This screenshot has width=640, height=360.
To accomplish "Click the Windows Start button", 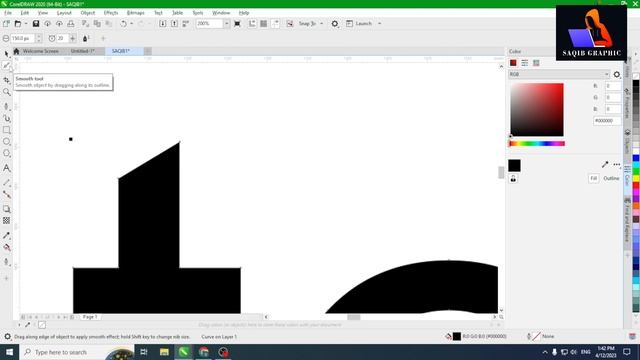I will [9, 352].
